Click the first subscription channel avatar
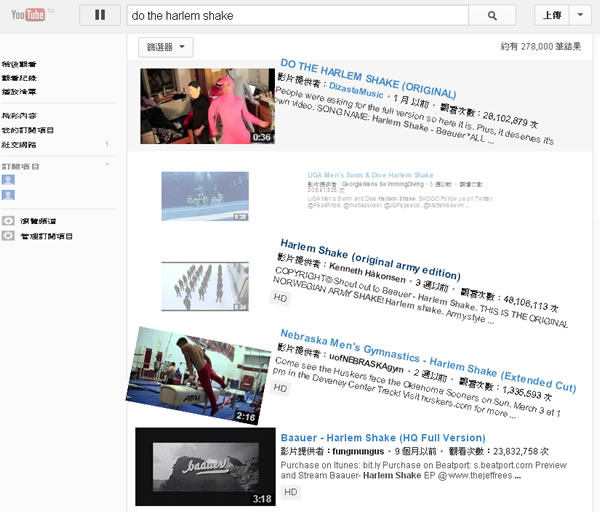 click(x=8, y=178)
